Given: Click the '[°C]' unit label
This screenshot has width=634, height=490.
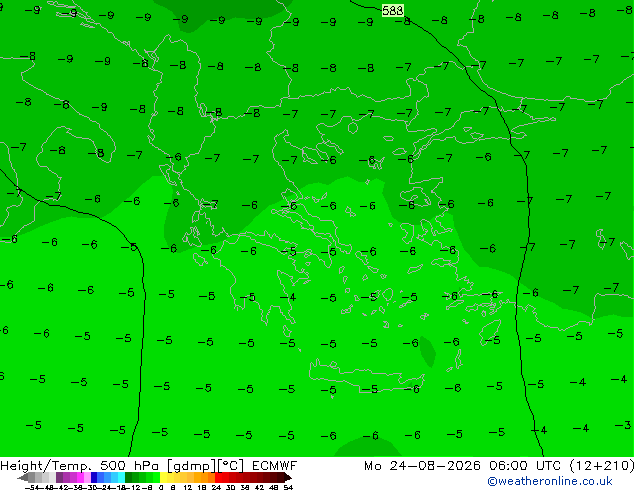Looking at the screenshot, I should coord(230,466).
